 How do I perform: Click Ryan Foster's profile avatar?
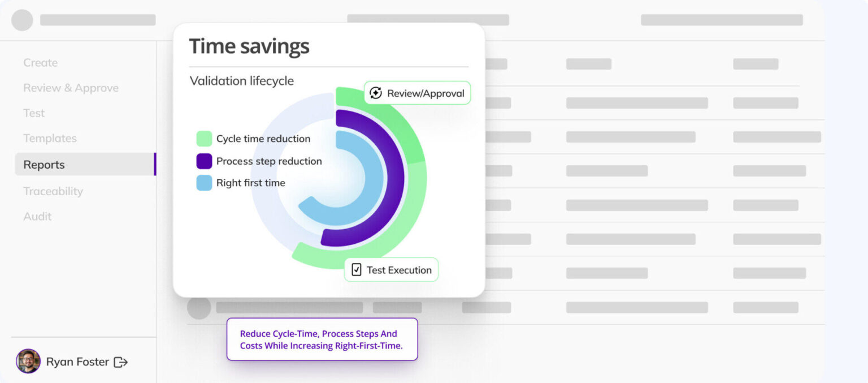click(28, 362)
